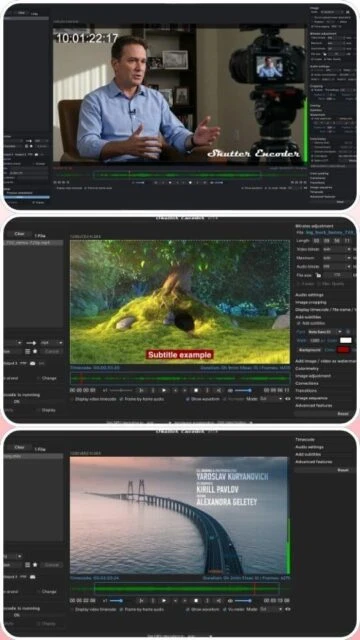Image resolution: width=360 pixels, height=640 pixels.
Task: Expand Audio settings in subtitle example window
Action: tap(309, 295)
